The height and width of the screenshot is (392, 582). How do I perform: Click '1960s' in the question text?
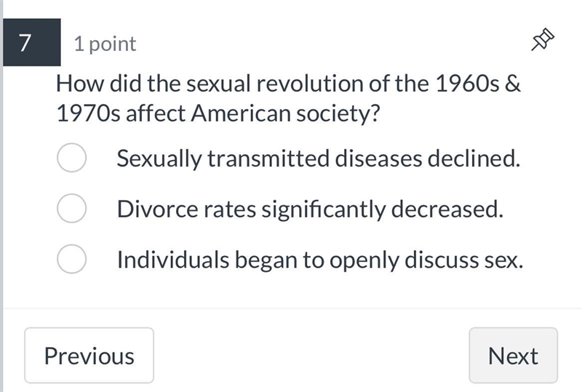(x=467, y=83)
